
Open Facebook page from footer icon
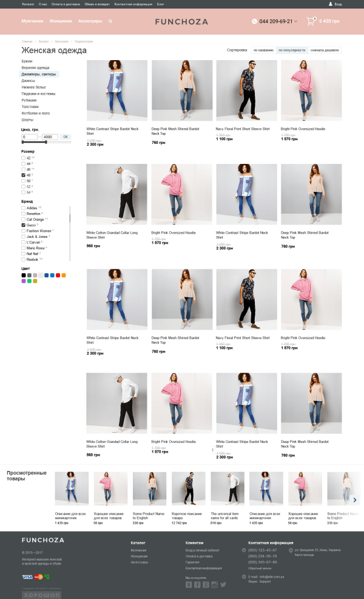pos(197,584)
